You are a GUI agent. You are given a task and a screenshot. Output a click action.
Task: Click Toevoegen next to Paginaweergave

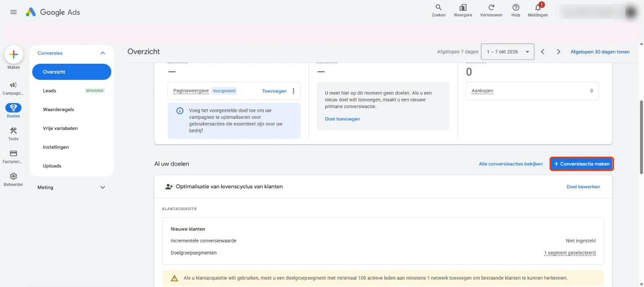274,91
